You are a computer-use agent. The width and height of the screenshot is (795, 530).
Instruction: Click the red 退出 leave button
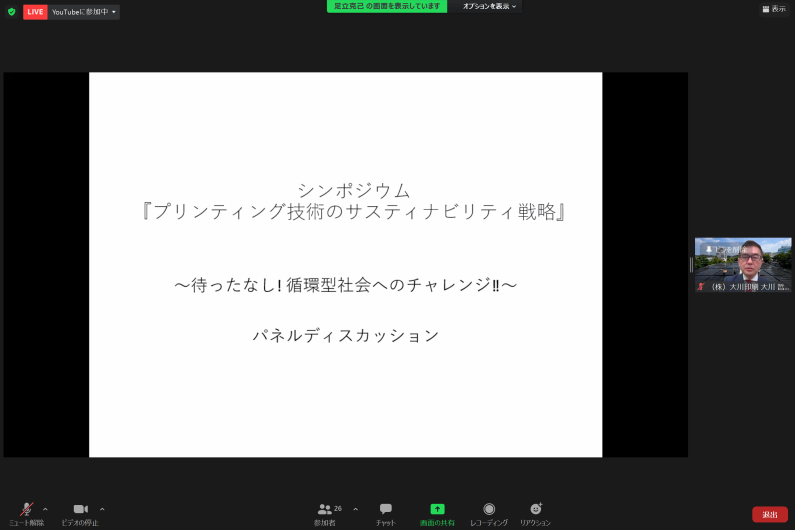769,514
